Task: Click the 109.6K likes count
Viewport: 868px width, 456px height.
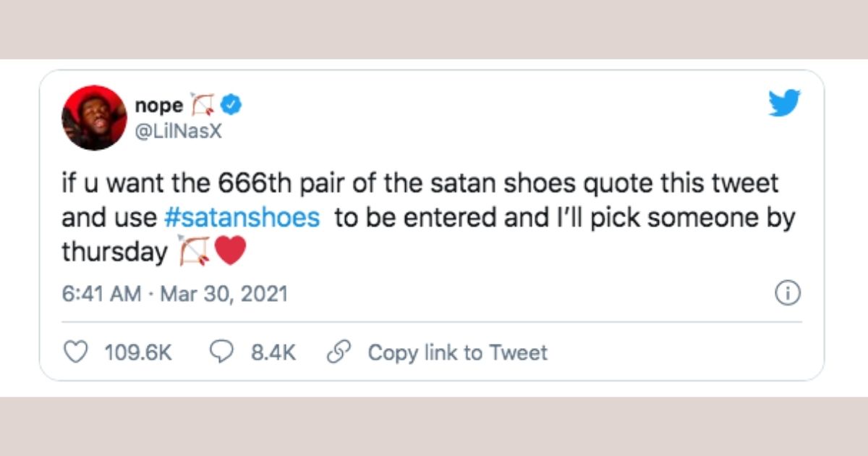Action: point(138,352)
